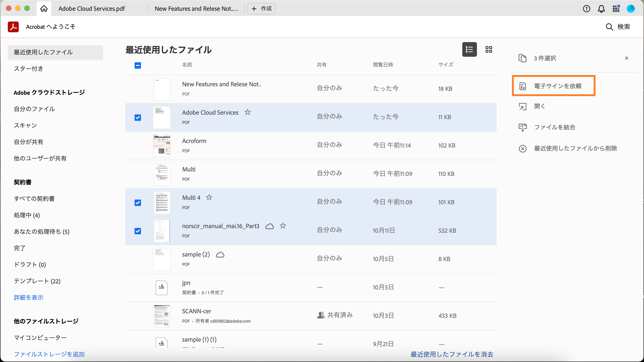Toggle the select-all header checkbox

[138, 65]
